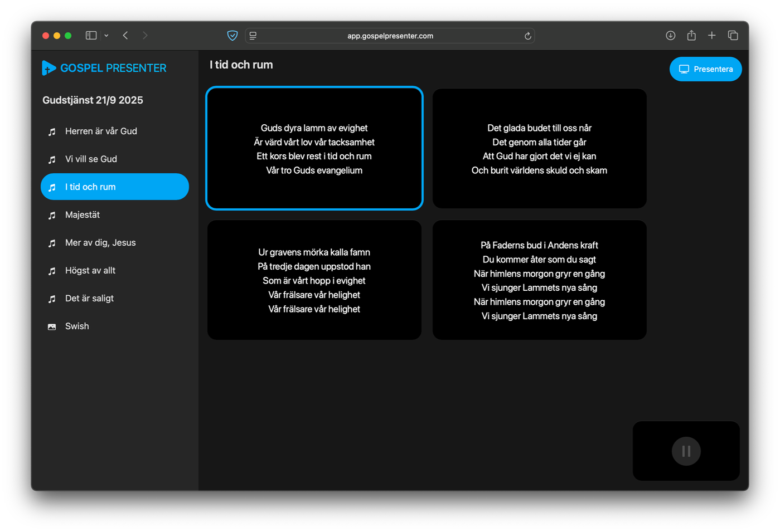Screen dimensions: 780x532
Task: Select the song Majestät in sidebar
Action: tap(83, 215)
